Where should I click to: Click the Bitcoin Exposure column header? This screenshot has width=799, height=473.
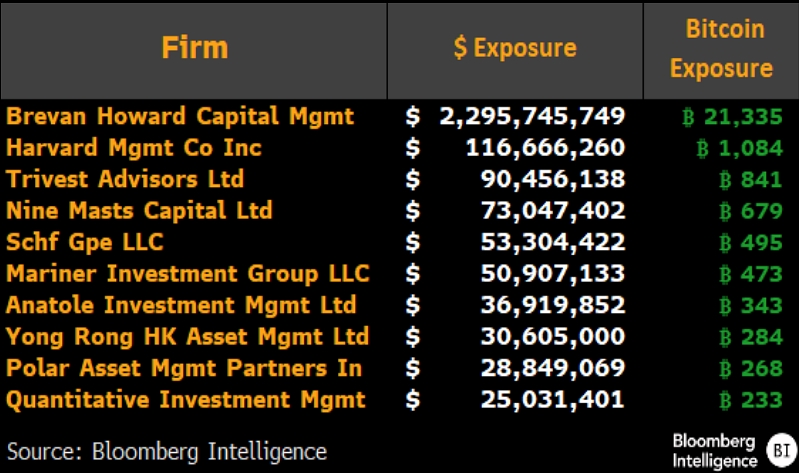pyautogui.click(x=721, y=48)
